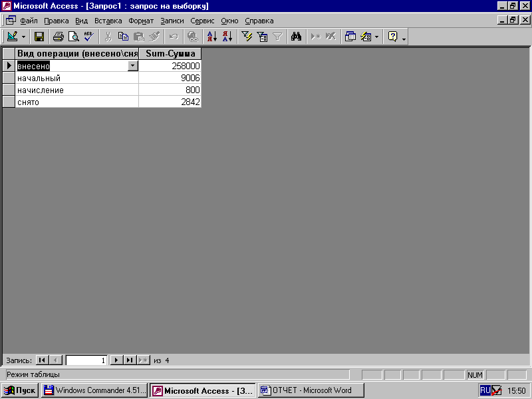Click the New Object AutoForm icon
Viewport: 532px width, 399px height.
(366, 37)
